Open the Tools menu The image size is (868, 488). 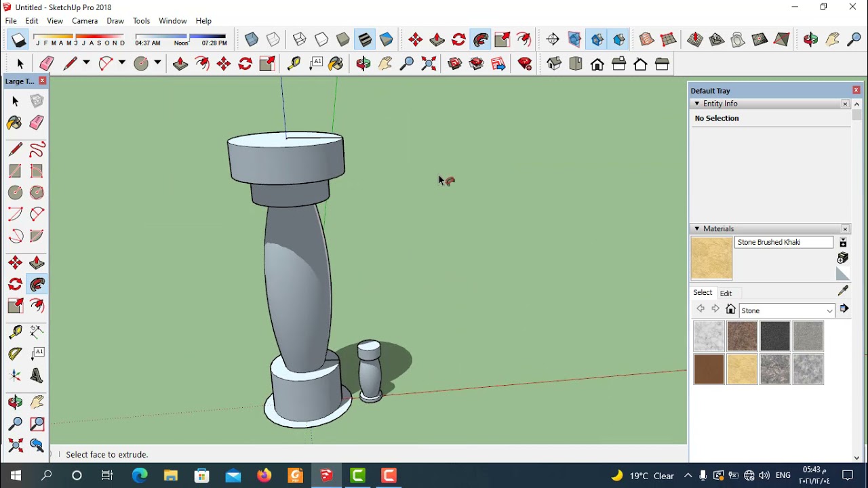pos(141,21)
